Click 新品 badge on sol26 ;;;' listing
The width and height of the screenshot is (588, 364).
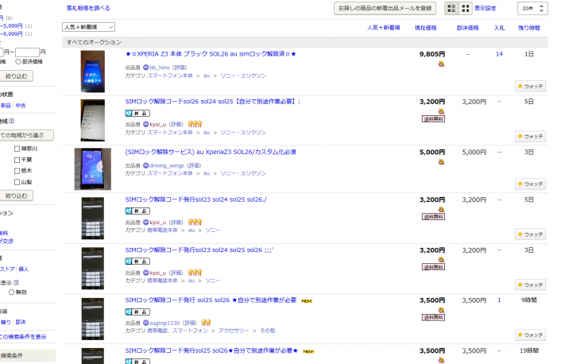coord(137,261)
